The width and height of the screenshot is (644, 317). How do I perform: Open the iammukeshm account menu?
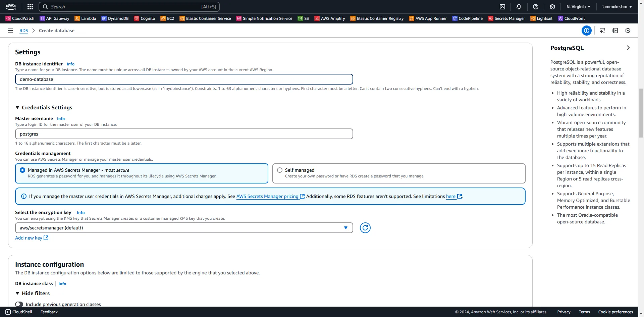[616, 6]
